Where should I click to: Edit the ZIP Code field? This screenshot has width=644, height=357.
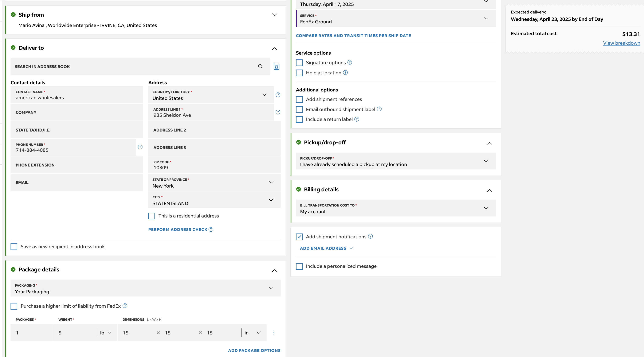coord(215,165)
